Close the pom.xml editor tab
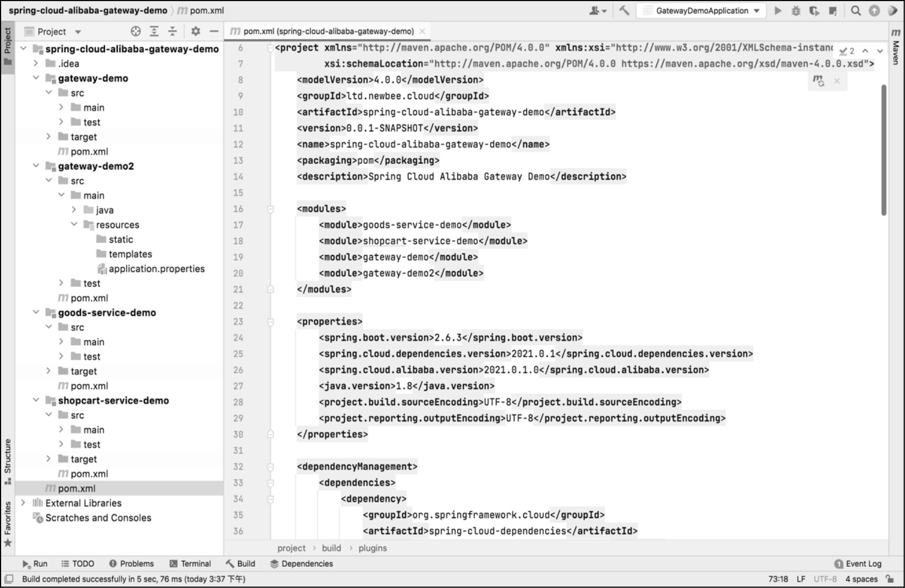Image resolution: width=905 pixels, height=588 pixels. point(422,31)
